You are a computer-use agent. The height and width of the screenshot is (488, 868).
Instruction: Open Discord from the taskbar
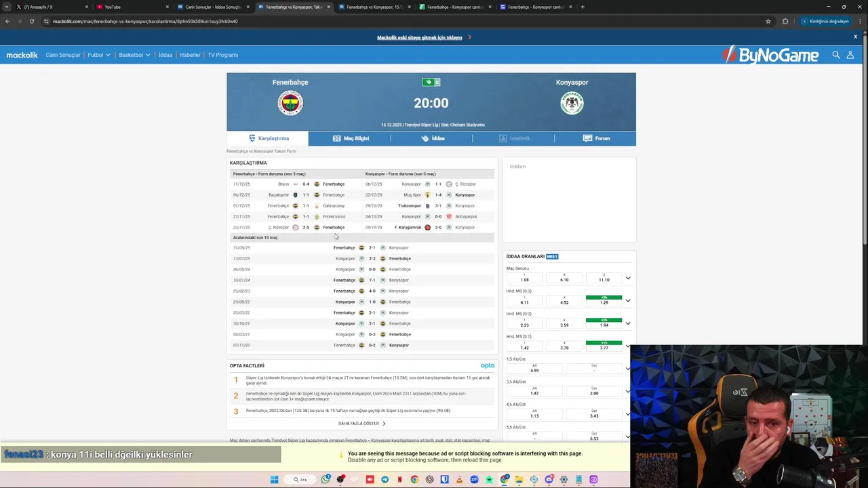click(549, 479)
